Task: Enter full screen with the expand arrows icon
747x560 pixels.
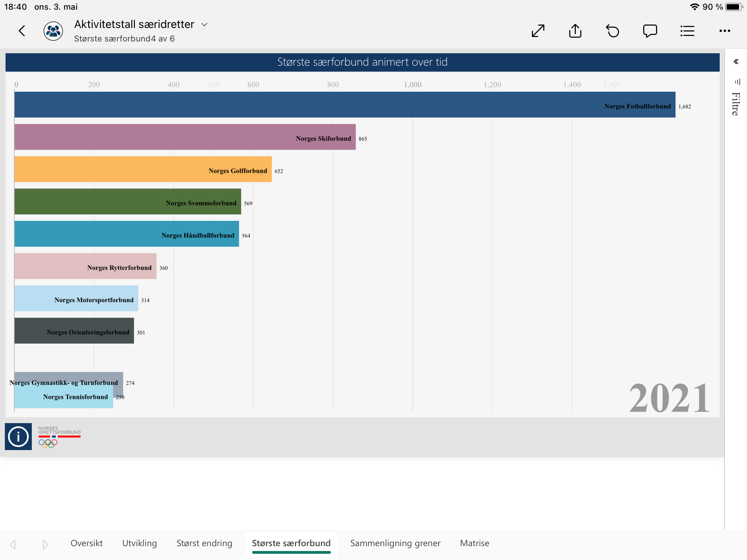Action: (538, 31)
